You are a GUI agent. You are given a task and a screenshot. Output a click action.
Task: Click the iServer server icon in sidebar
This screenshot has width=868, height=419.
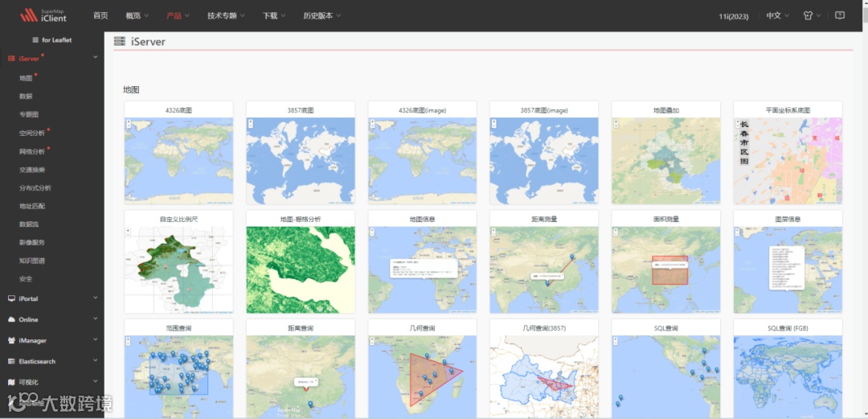[x=11, y=58]
